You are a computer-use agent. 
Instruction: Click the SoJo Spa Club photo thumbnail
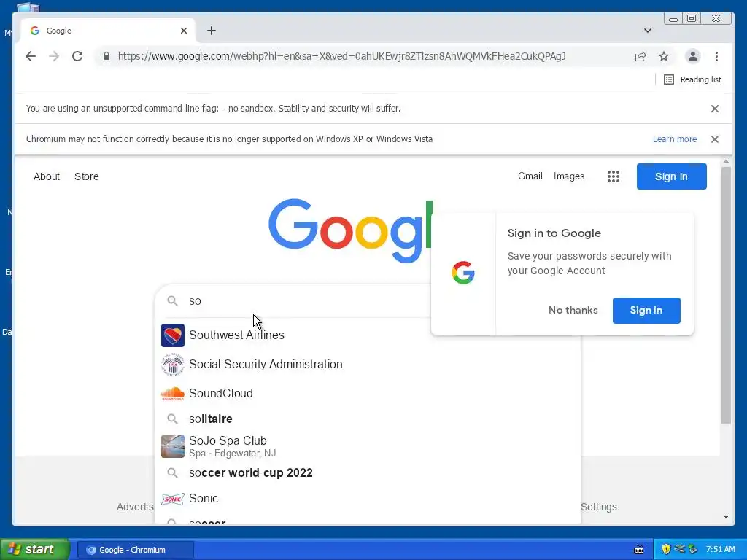coord(172,446)
